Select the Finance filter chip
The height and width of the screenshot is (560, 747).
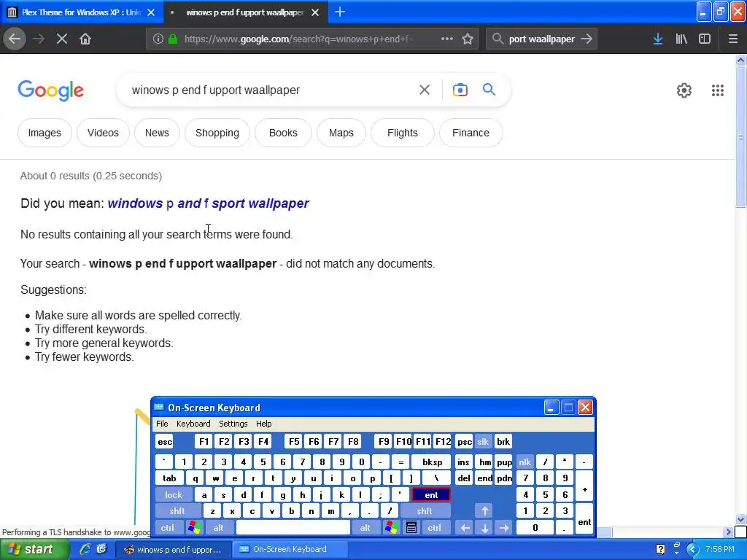[x=471, y=133]
